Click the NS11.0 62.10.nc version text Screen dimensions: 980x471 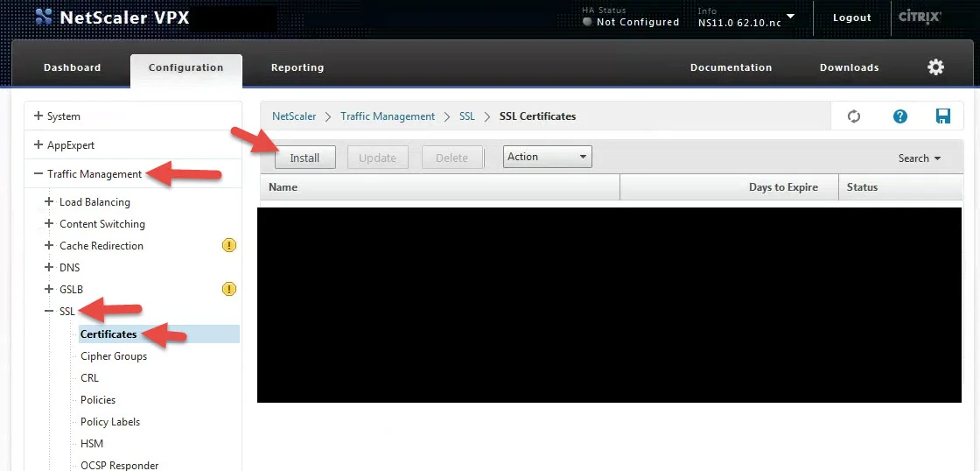click(x=739, y=23)
